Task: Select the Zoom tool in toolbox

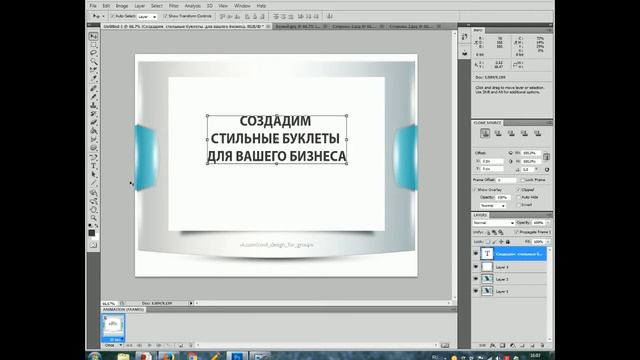Action: pos(93,217)
